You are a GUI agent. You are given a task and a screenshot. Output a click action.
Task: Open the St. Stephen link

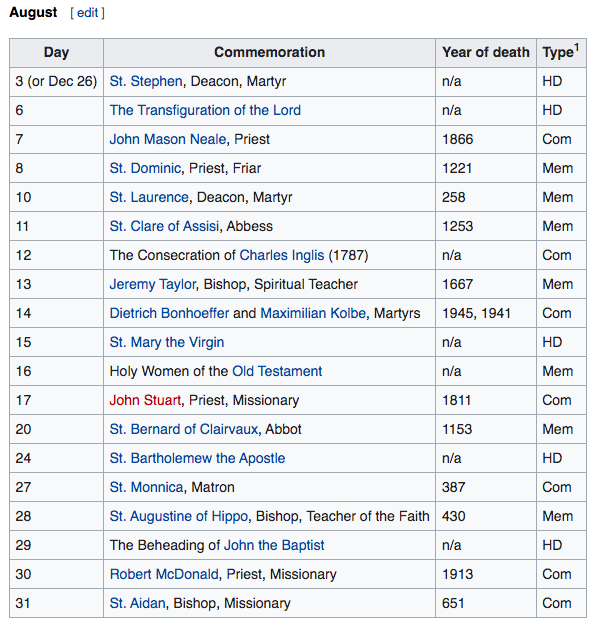point(146,81)
